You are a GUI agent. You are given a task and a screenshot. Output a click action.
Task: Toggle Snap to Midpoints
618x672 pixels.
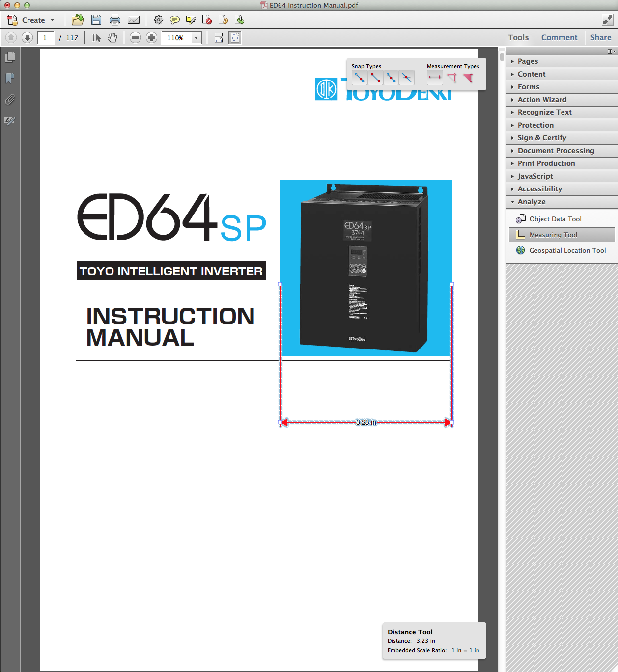(x=391, y=78)
